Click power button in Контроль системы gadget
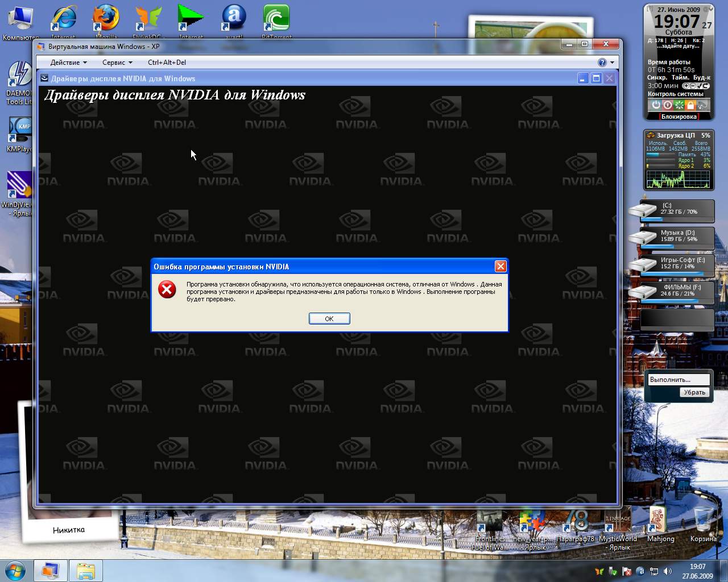 pos(656,105)
